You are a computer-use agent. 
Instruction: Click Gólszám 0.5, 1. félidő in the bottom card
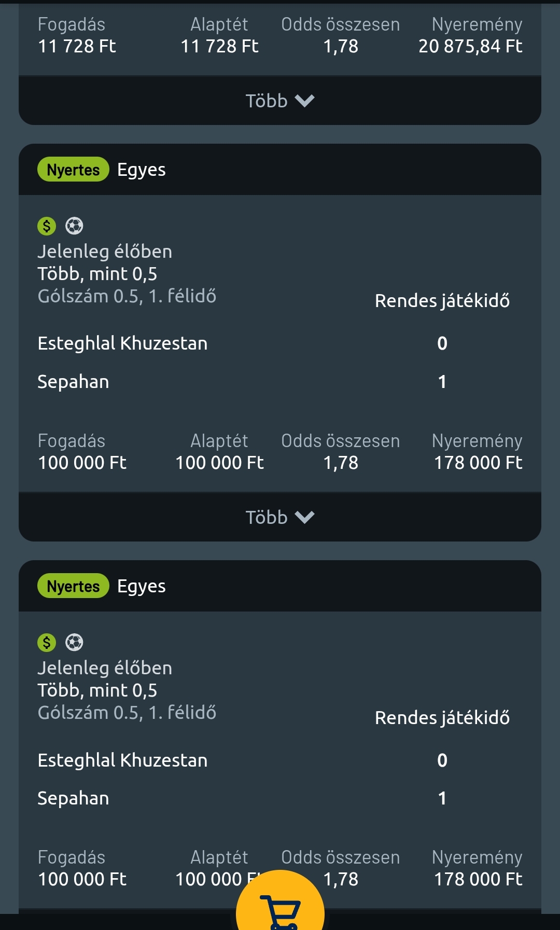point(127,713)
